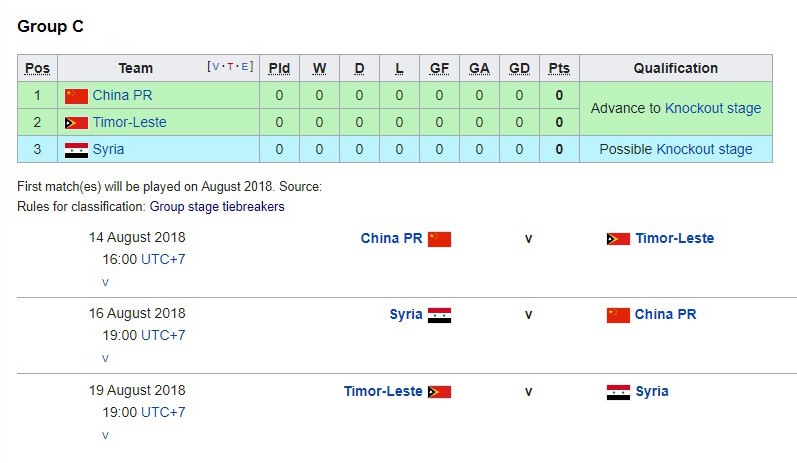Click Timor-Leste flag in 19 August match
The width and height of the screenshot is (797, 463).
click(x=439, y=392)
